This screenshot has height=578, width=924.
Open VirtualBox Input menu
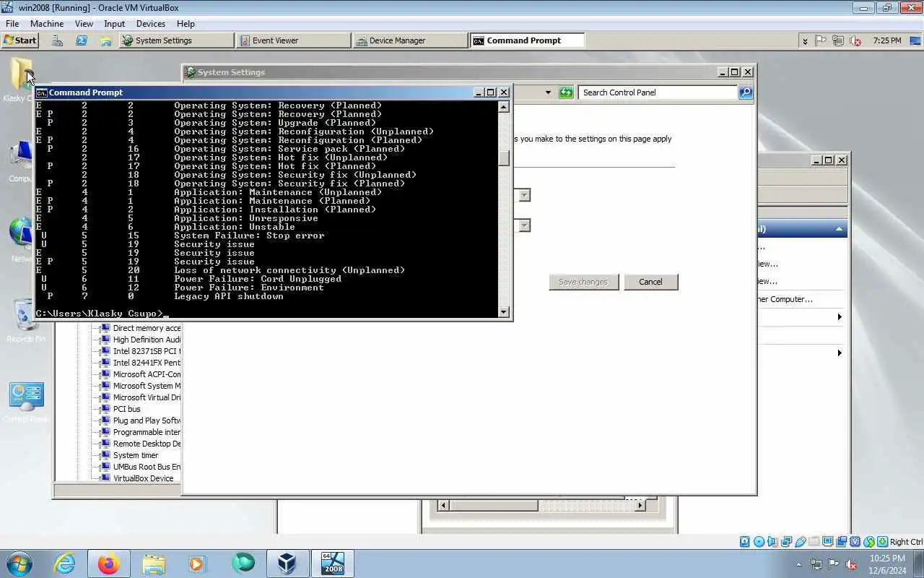[114, 24]
